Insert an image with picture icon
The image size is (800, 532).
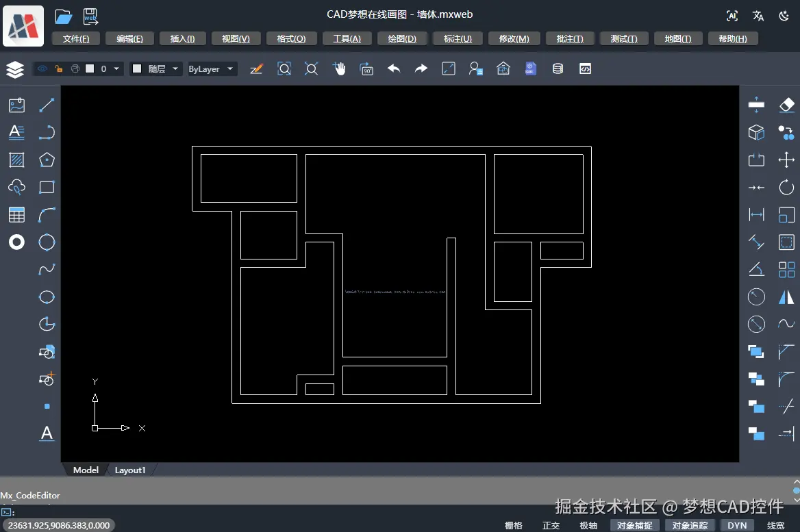(16, 105)
